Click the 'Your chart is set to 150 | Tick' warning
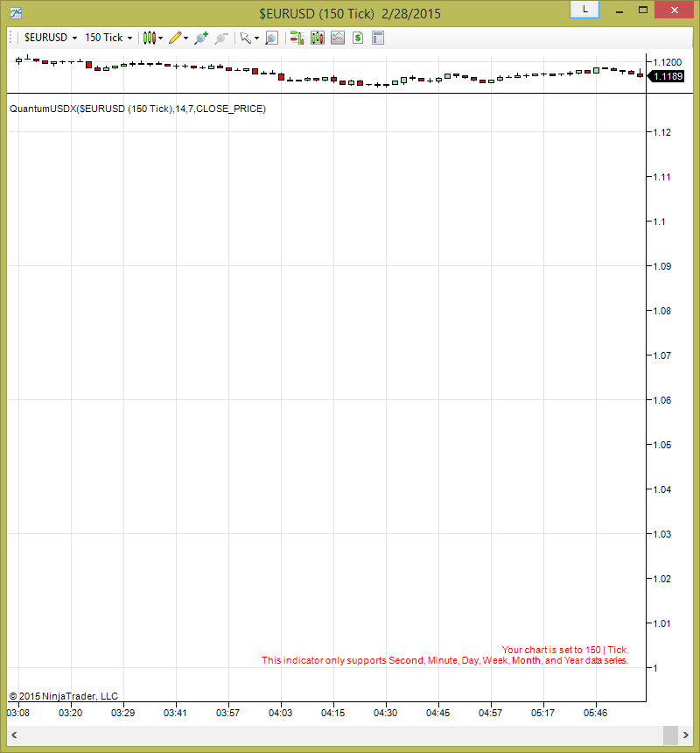Image resolution: width=700 pixels, height=753 pixels. [565, 650]
